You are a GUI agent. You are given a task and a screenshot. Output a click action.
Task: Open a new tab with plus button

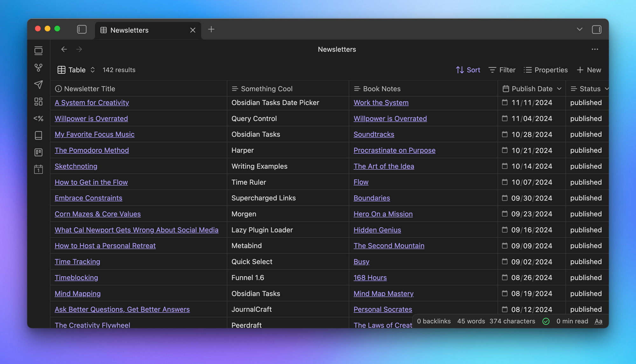click(211, 30)
